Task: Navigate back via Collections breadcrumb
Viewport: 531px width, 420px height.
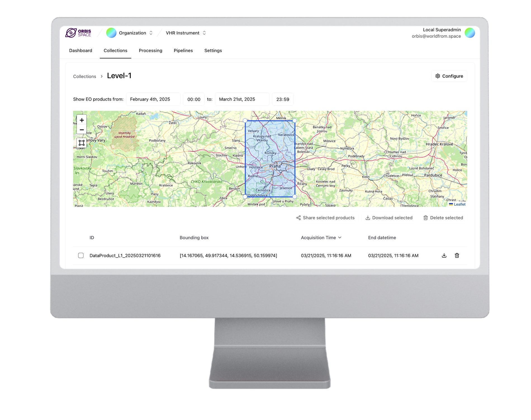Action: point(84,76)
